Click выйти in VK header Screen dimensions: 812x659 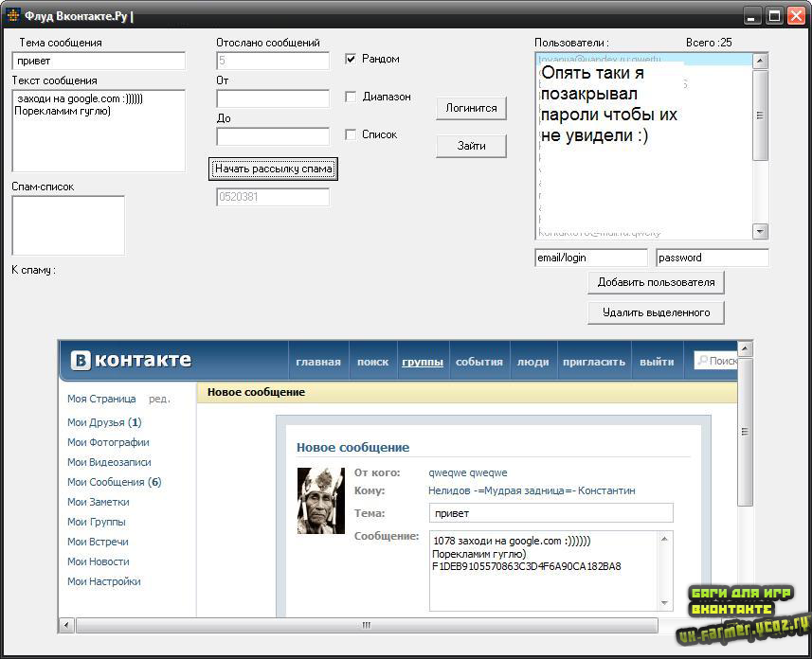pos(657,362)
